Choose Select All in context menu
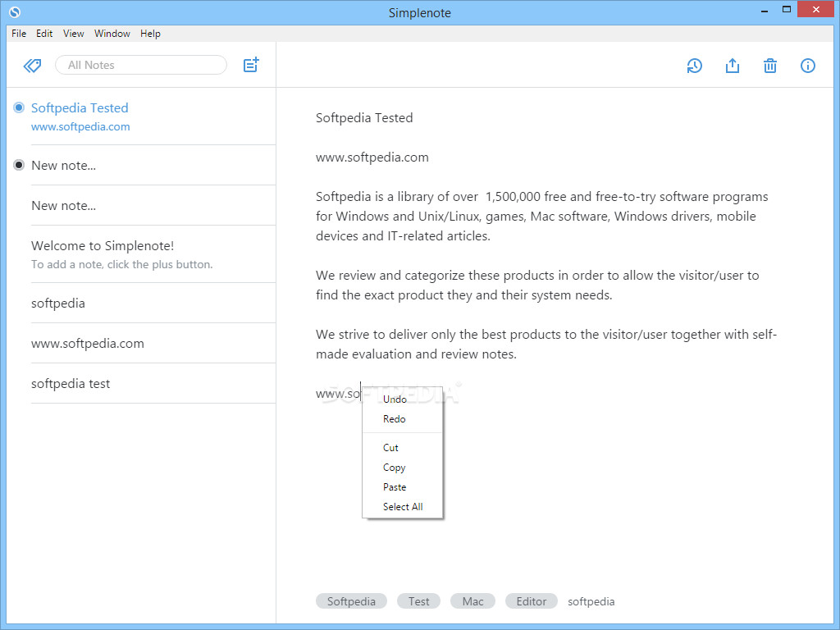Image resolution: width=840 pixels, height=630 pixels. [x=403, y=507]
